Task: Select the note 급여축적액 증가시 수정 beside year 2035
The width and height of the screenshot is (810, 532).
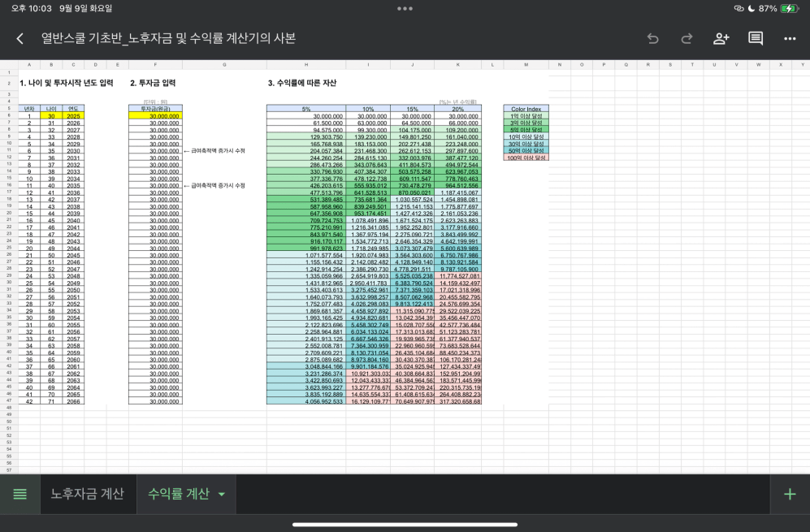Action: 214,185
